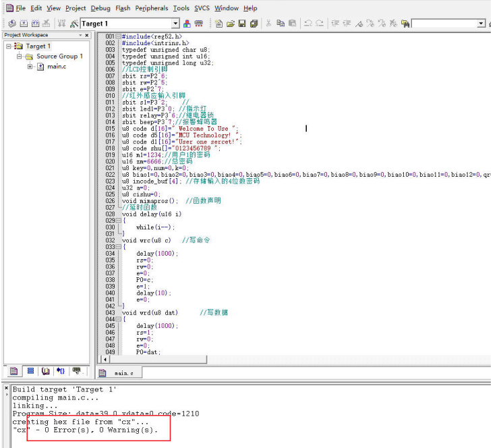The image size is (503, 448).
Task: Click the Open file folder icon
Action: (231, 24)
